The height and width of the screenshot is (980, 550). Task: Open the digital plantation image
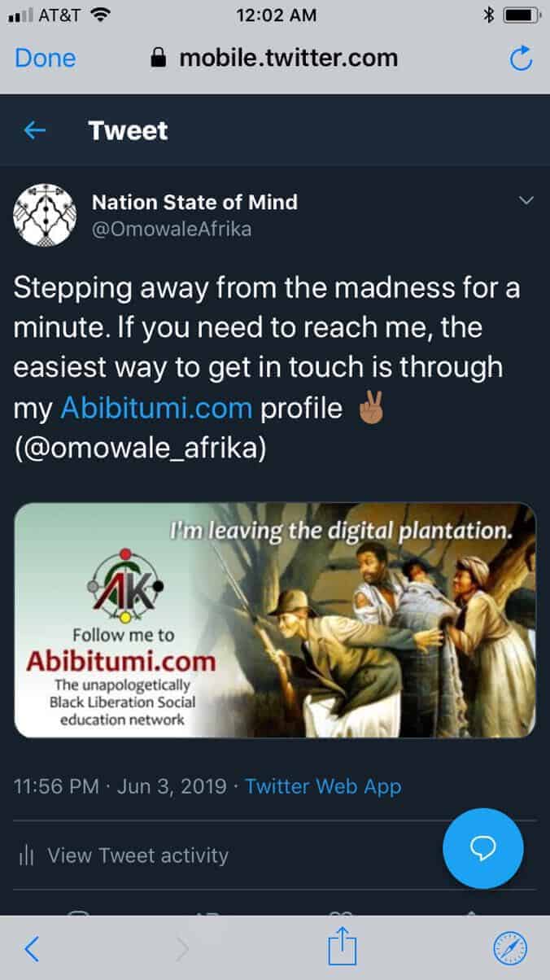coord(275,620)
